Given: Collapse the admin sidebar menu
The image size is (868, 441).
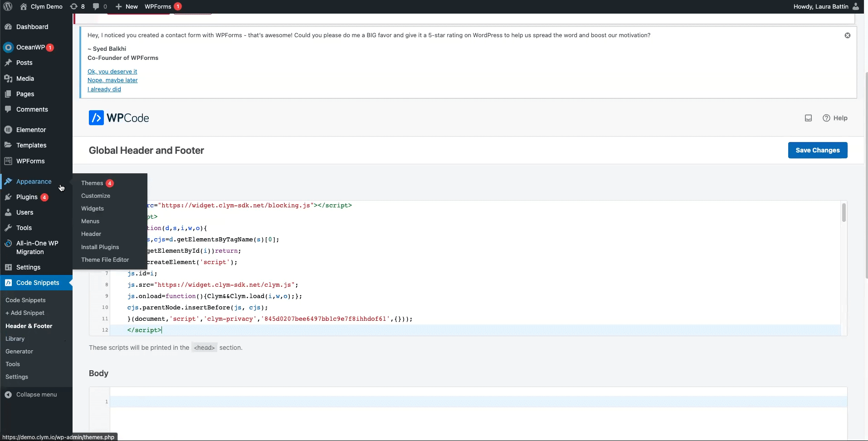Looking at the screenshot, I should 36,395.
